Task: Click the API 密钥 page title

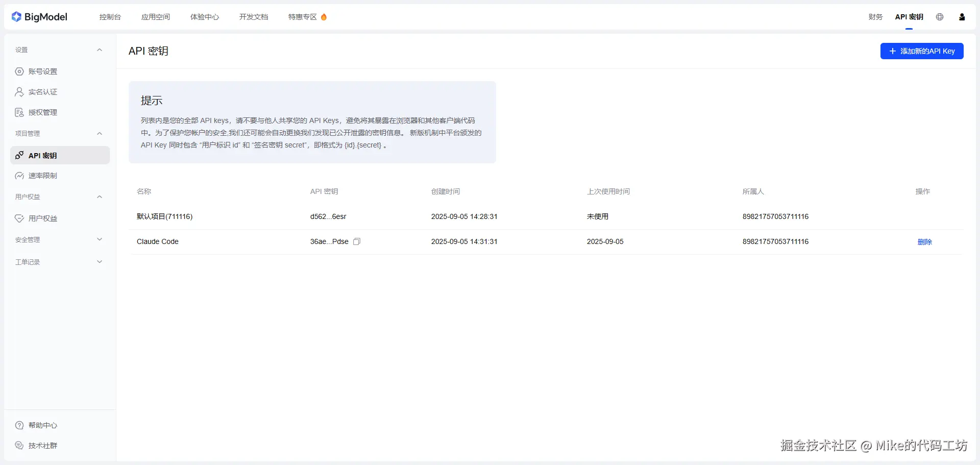Action: coord(149,51)
